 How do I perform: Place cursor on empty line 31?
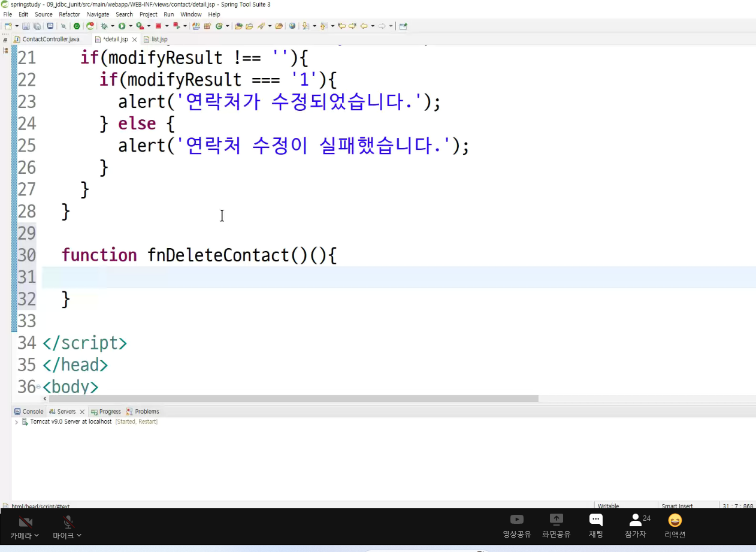pos(398,277)
